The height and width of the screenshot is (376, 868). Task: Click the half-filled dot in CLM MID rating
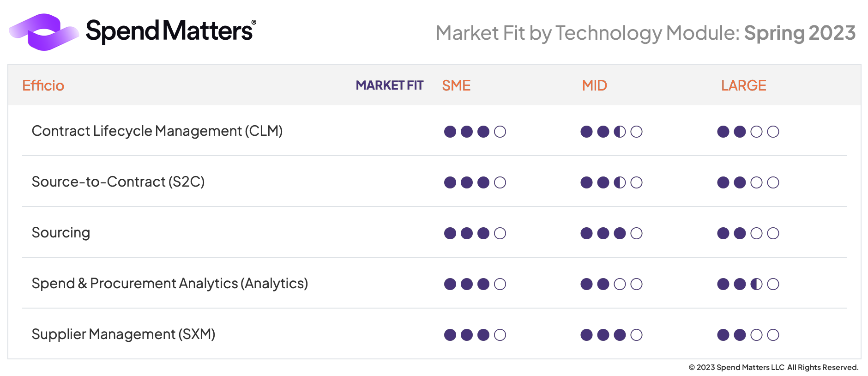coord(620,132)
